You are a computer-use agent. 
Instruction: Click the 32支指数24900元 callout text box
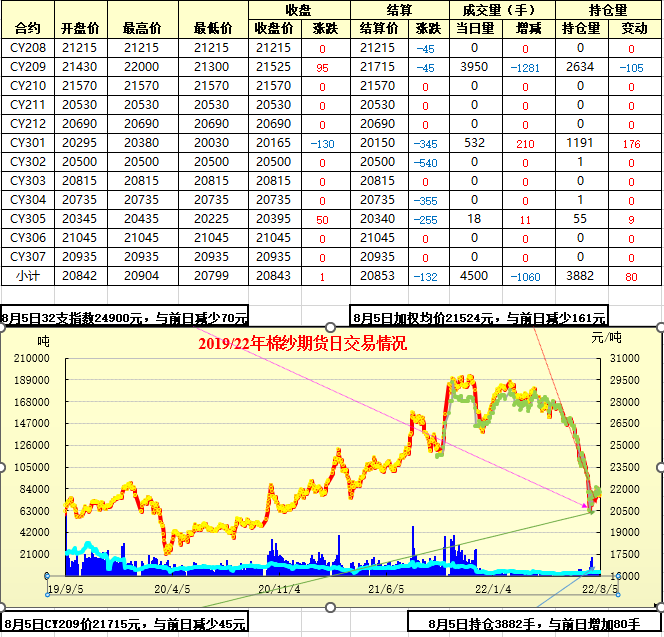click(x=125, y=318)
